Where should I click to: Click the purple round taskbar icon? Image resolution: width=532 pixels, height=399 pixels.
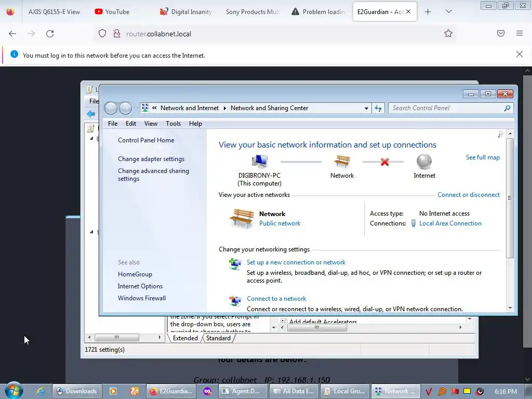(x=207, y=391)
